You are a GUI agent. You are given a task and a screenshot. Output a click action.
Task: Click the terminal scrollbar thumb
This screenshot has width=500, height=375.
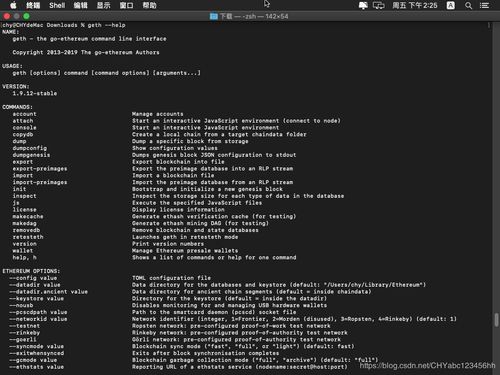[496, 319]
